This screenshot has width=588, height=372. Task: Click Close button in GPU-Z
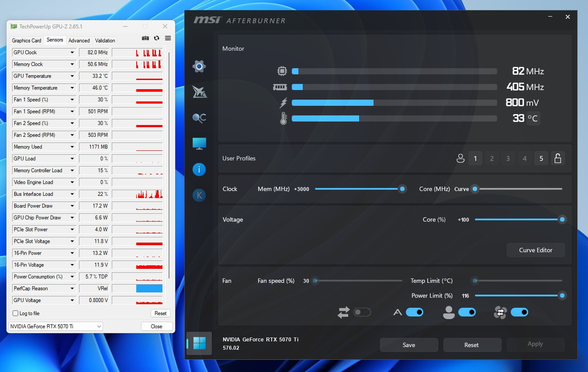(x=157, y=326)
